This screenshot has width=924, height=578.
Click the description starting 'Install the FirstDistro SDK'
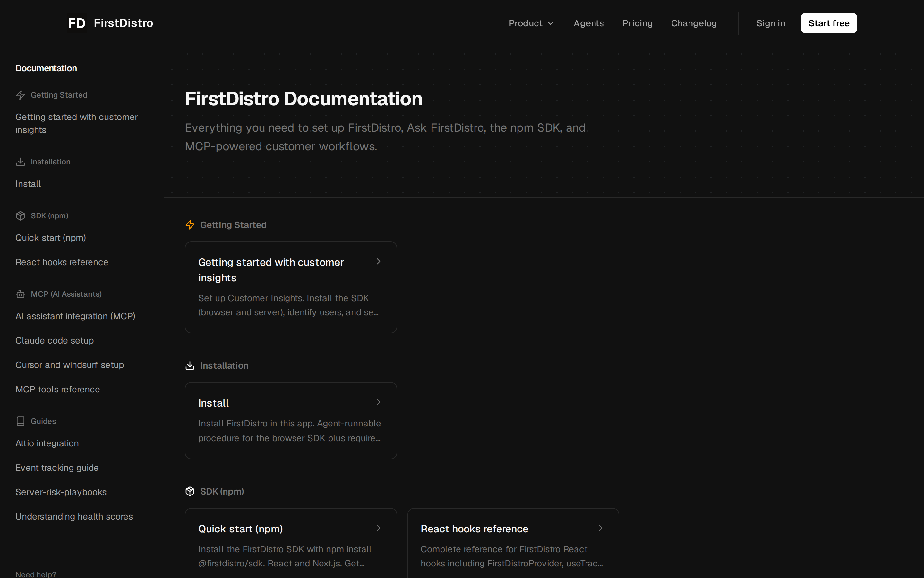(x=285, y=556)
